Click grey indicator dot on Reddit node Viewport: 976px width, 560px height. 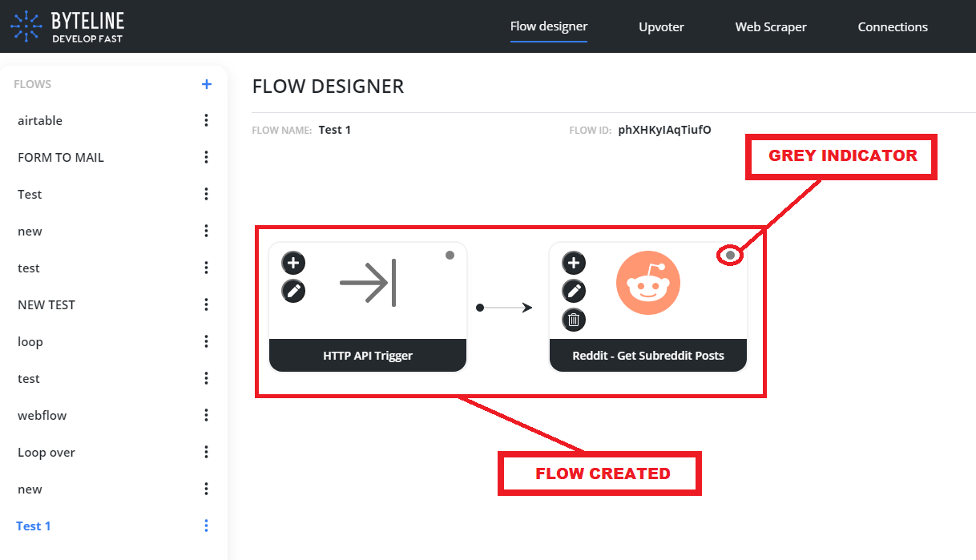tap(730, 256)
